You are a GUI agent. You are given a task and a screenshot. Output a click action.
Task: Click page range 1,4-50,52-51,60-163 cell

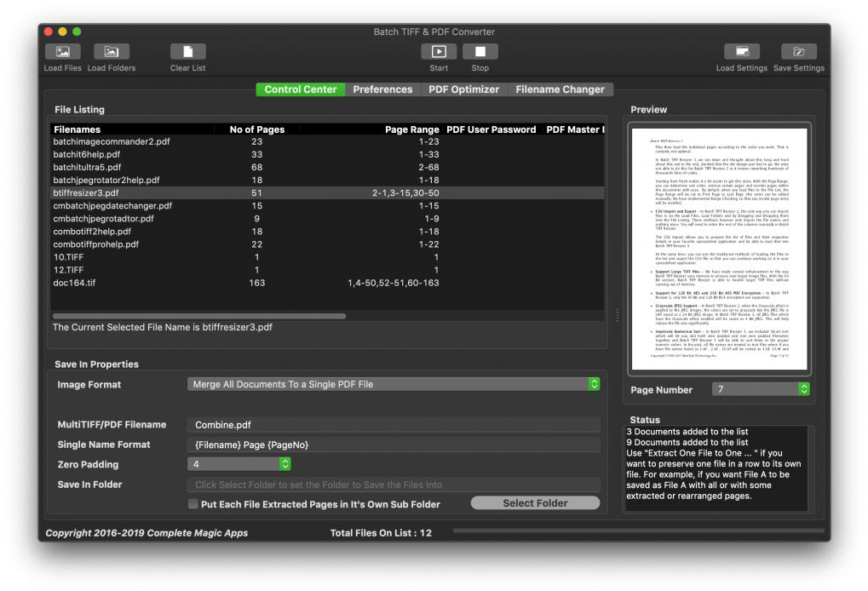click(394, 283)
